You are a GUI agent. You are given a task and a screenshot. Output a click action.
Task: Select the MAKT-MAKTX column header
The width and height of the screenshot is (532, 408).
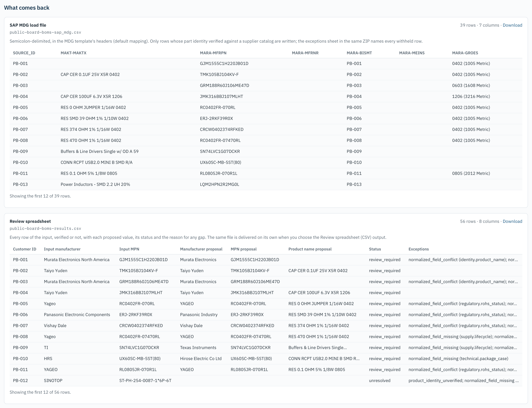pos(74,53)
